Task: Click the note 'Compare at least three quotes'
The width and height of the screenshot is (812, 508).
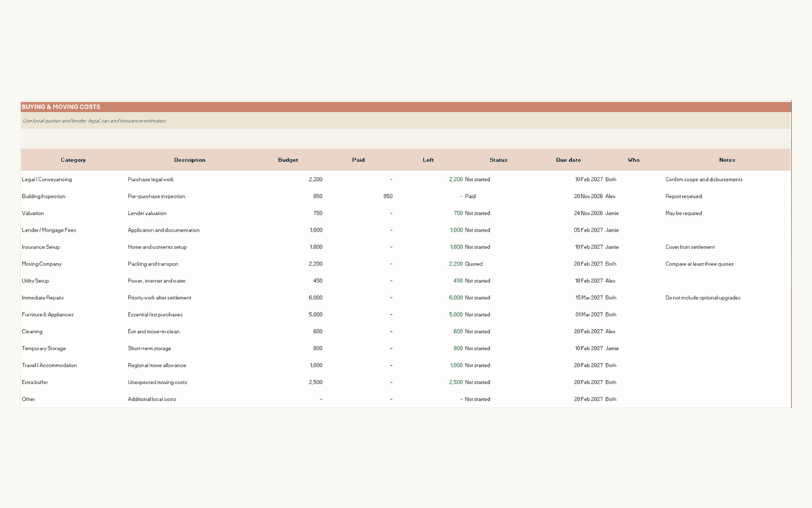Action: pyautogui.click(x=699, y=264)
